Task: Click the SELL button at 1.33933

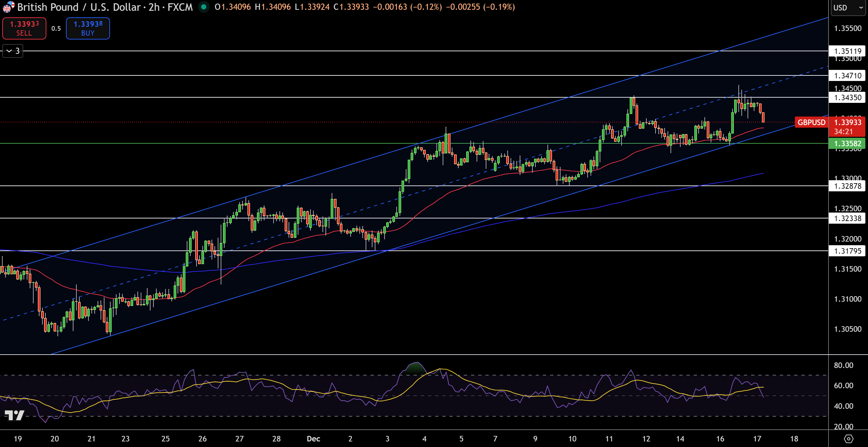Action: click(x=24, y=28)
